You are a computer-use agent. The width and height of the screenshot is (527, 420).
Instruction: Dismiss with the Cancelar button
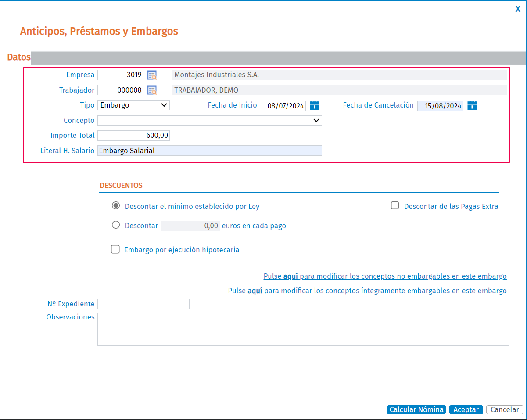click(x=505, y=409)
